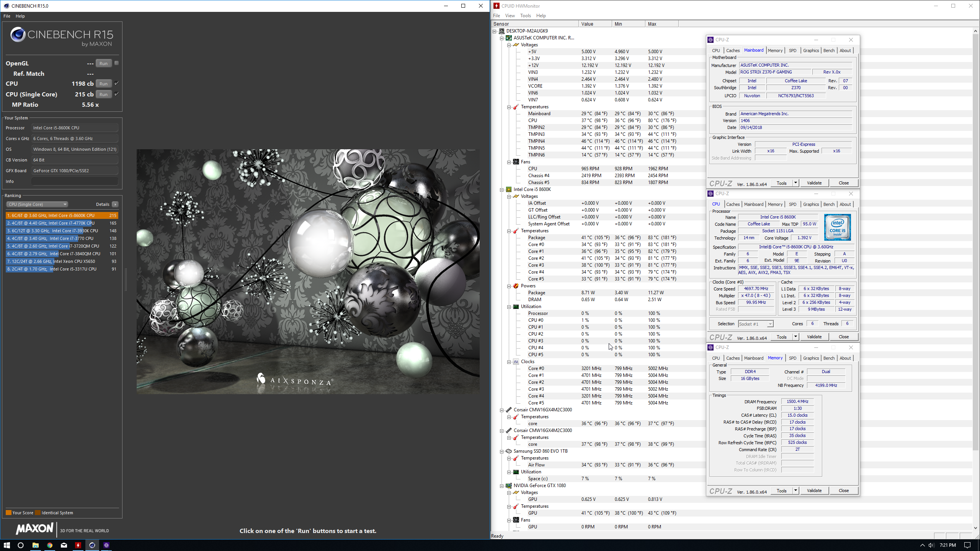
Task: Open the Windows Start menu
Action: (7, 545)
